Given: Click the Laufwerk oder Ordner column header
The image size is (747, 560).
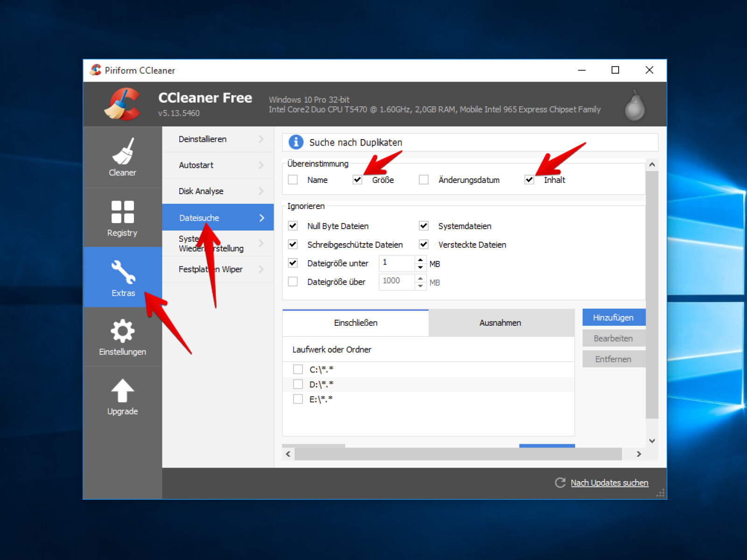Looking at the screenshot, I should (x=428, y=350).
